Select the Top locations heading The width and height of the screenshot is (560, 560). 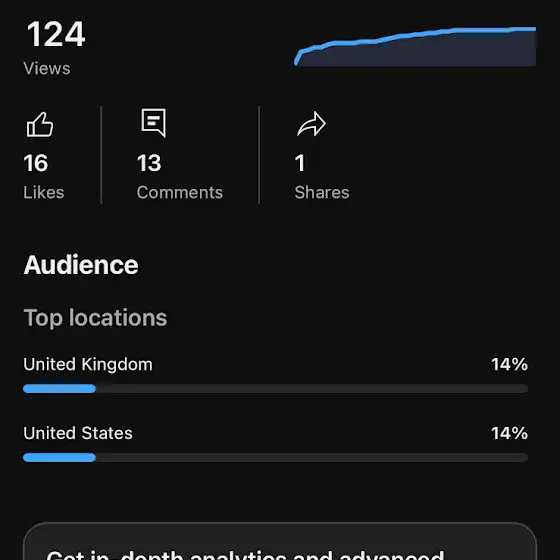(95, 318)
